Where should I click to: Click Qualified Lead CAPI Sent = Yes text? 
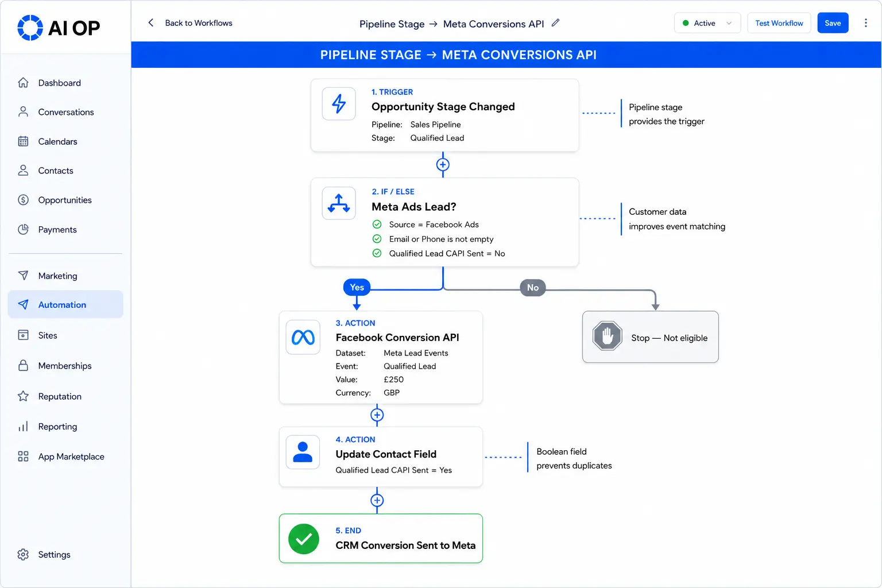click(x=393, y=470)
